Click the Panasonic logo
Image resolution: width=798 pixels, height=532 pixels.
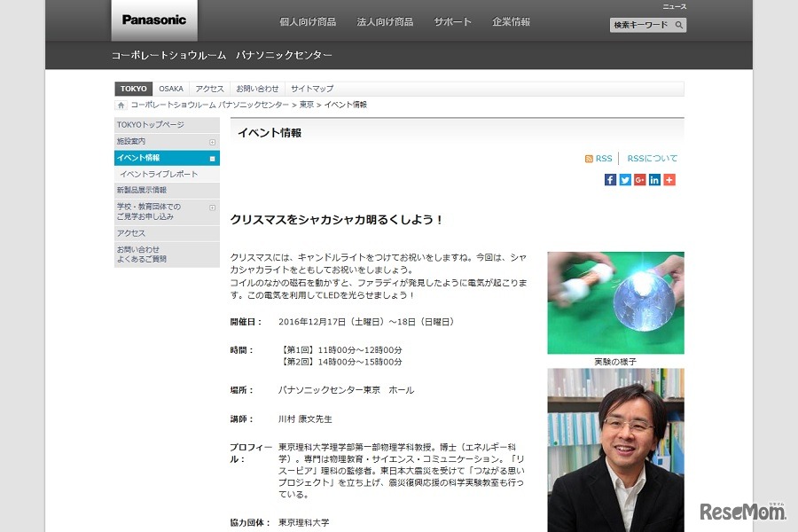(154, 20)
